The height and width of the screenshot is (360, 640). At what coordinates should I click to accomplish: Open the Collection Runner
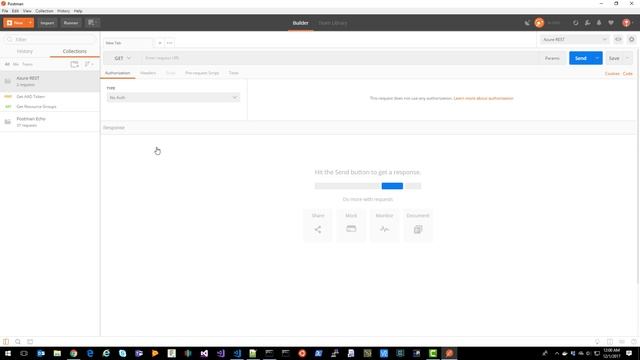tap(71, 23)
